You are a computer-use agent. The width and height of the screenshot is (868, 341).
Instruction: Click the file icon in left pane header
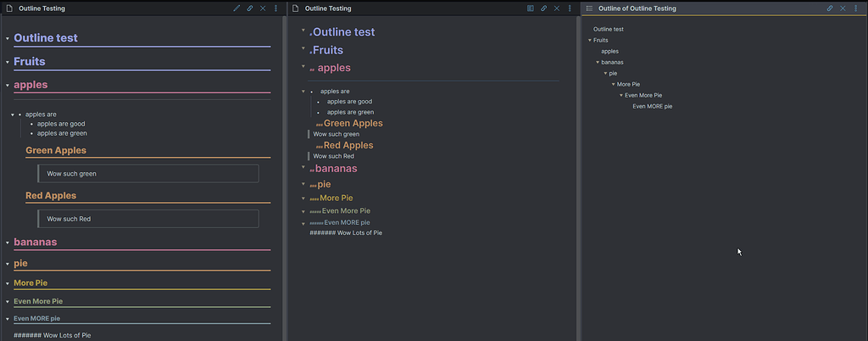coord(8,8)
